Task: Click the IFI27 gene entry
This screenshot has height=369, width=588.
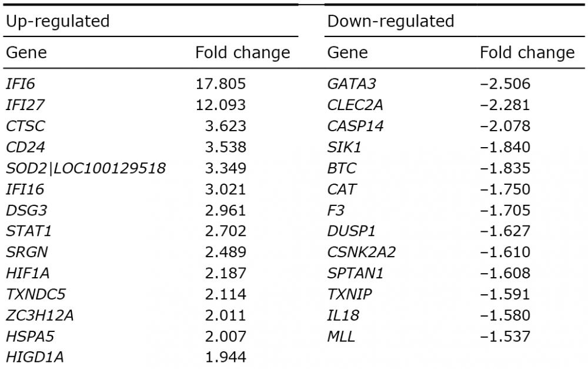Action: 25,105
